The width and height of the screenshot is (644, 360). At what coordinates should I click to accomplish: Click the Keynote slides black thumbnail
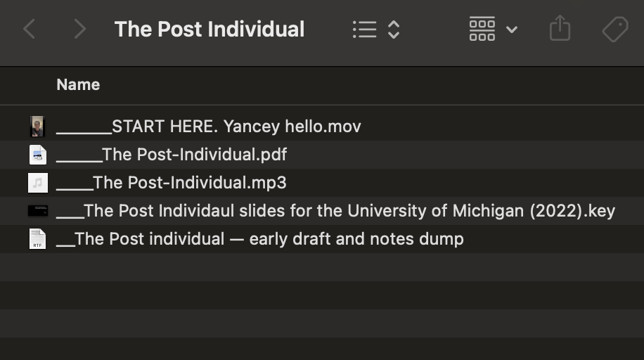[x=38, y=211]
